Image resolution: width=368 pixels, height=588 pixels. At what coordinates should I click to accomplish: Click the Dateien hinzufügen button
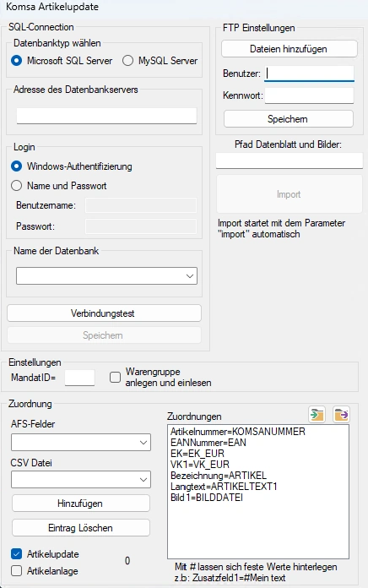click(x=289, y=49)
